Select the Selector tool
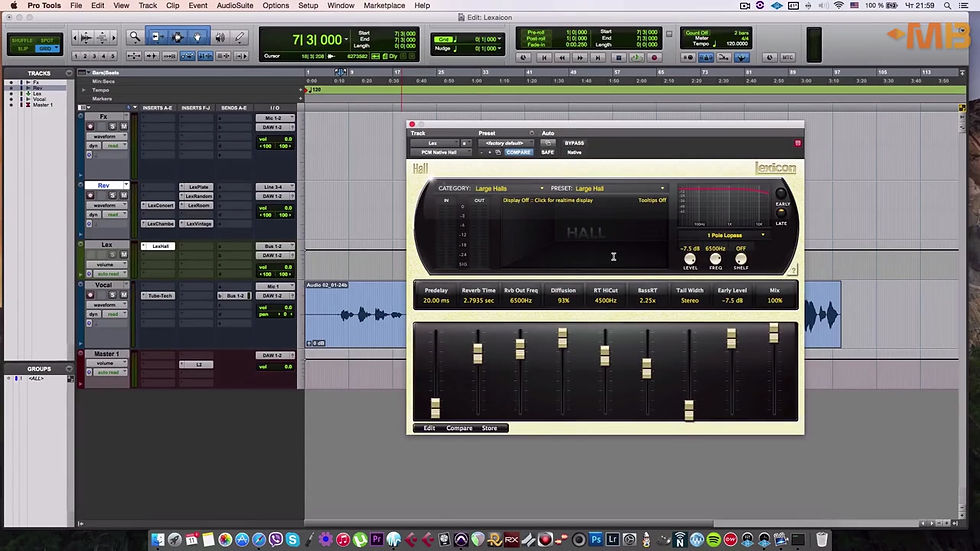The image size is (980, 551). point(177,37)
